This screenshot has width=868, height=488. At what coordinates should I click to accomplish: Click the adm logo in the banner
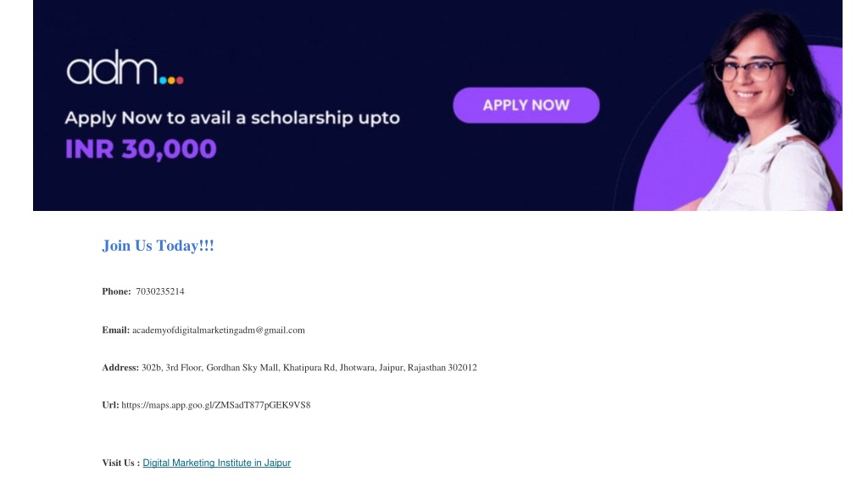click(x=125, y=68)
